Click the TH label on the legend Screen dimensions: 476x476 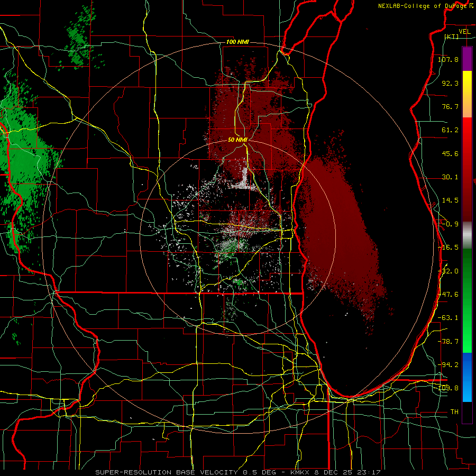point(454,412)
